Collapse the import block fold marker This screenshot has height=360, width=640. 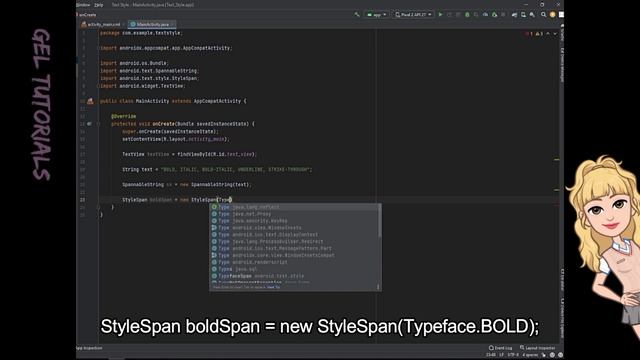[98, 48]
